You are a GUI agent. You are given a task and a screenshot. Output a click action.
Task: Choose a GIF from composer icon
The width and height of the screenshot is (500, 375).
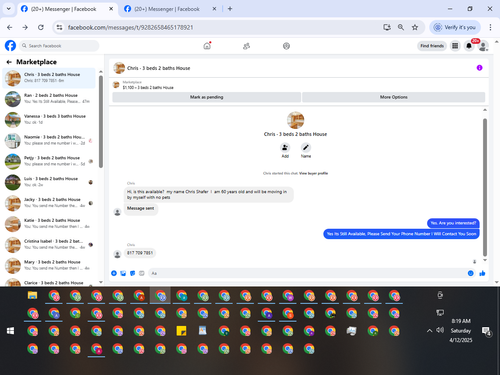pos(142,273)
